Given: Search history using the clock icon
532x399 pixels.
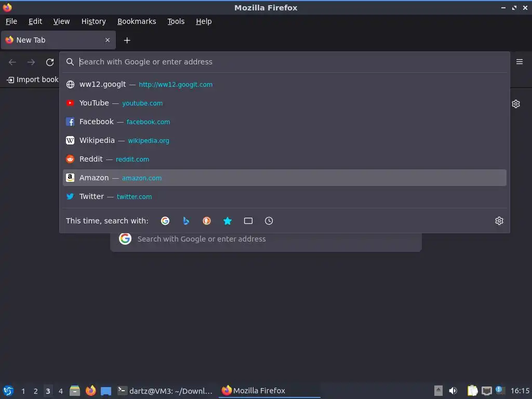Looking at the screenshot, I should tap(269, 221).
